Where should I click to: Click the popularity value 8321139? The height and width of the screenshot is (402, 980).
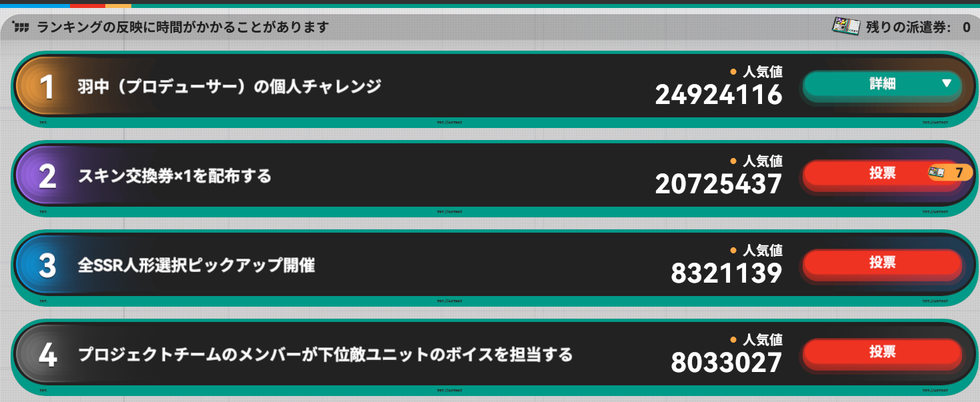click(726, 273)
